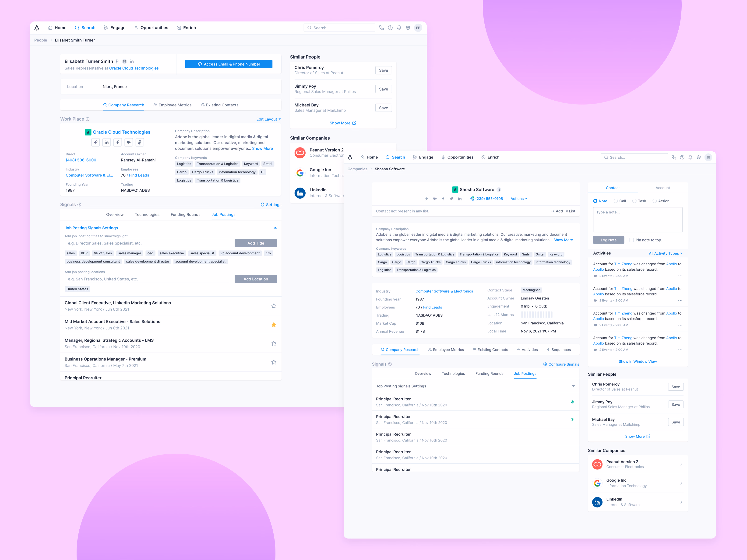The width and height of the screenshot is (747, 560).
Task: Save Jimmy Poy in the front window
Action: (676, 404)
